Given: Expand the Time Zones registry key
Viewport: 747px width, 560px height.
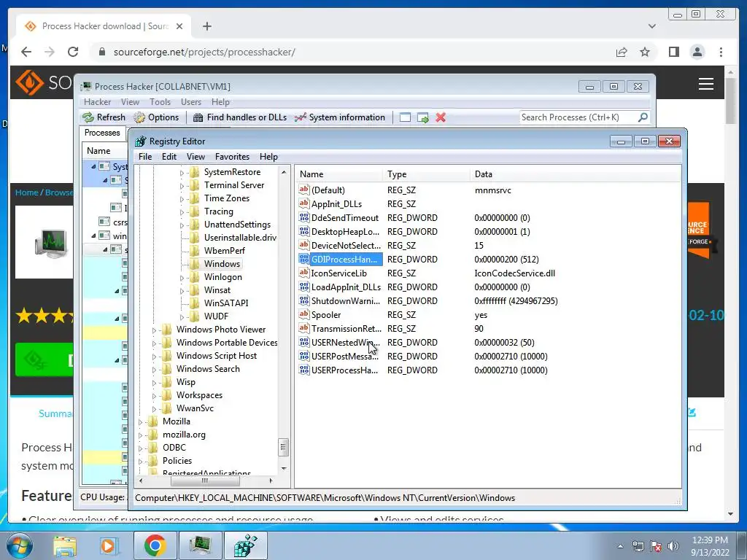Looking at the screenshot, I should pyautogui.click(x=182, y=198).
